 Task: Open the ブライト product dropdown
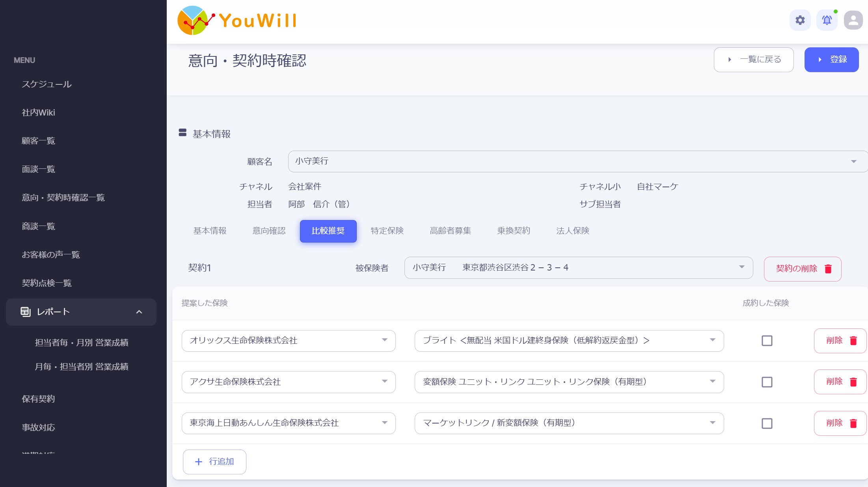point(569,341)
